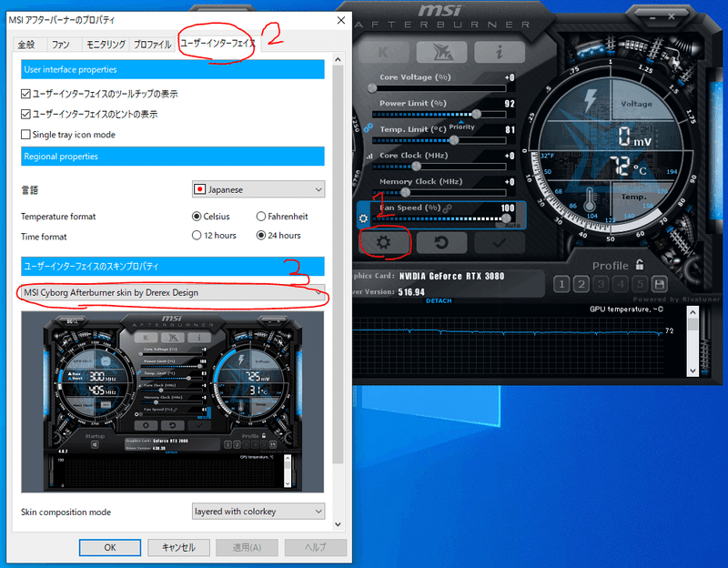Image resolution: width=728 pixels, height=568 pixels.
Task: Toggle the fan speed link icon
Action: click(x=447, y=208)
